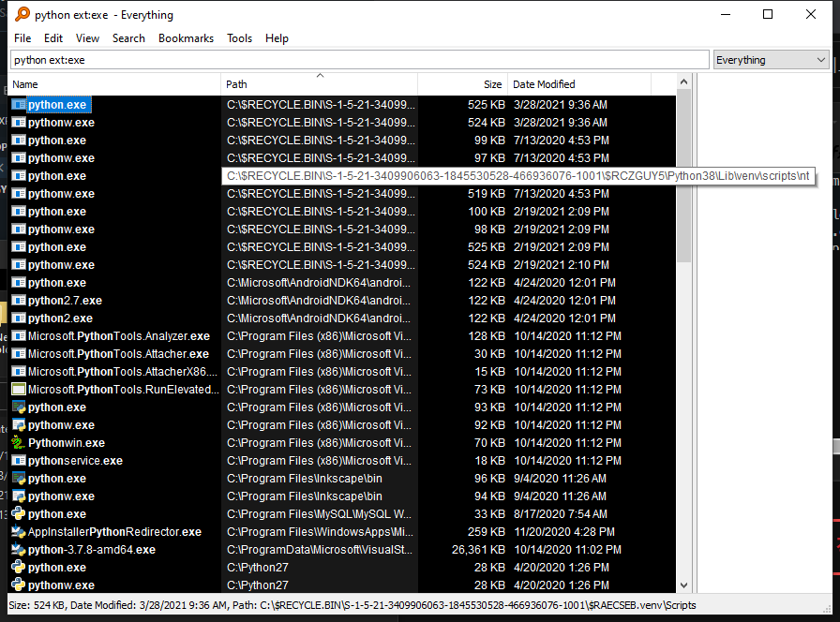Click icon of Microsoft.PythonTools.Attacher.exe
The image size is (840, 622).
(18, 353)
